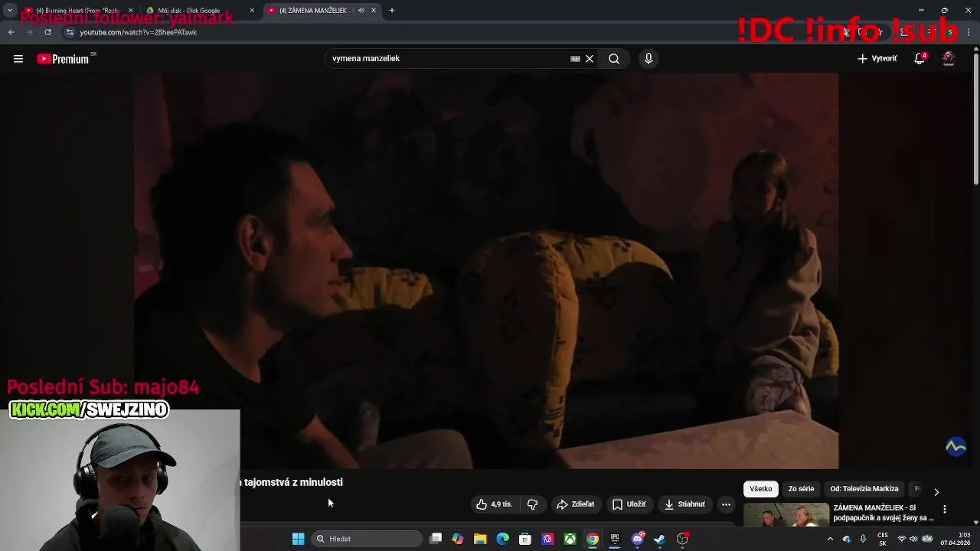Save video to playlist via Uložiť
The image size is (980, 551).
coord(629,504)
